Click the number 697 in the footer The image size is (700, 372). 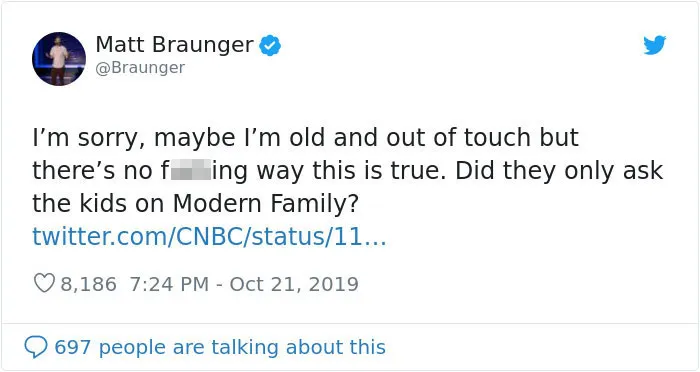[73, 347]
